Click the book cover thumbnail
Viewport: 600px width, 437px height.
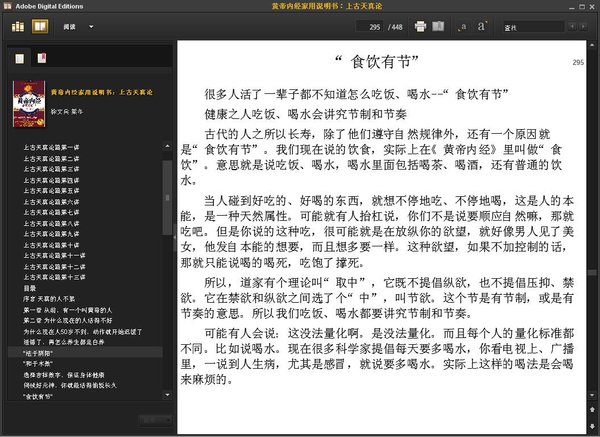coord(29,104)
